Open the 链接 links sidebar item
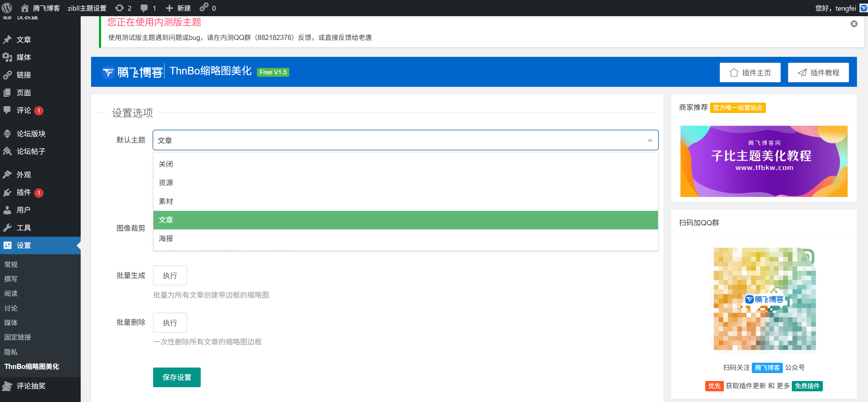Image resolution: width=868 pixels, height=402 pixels. 23,75
